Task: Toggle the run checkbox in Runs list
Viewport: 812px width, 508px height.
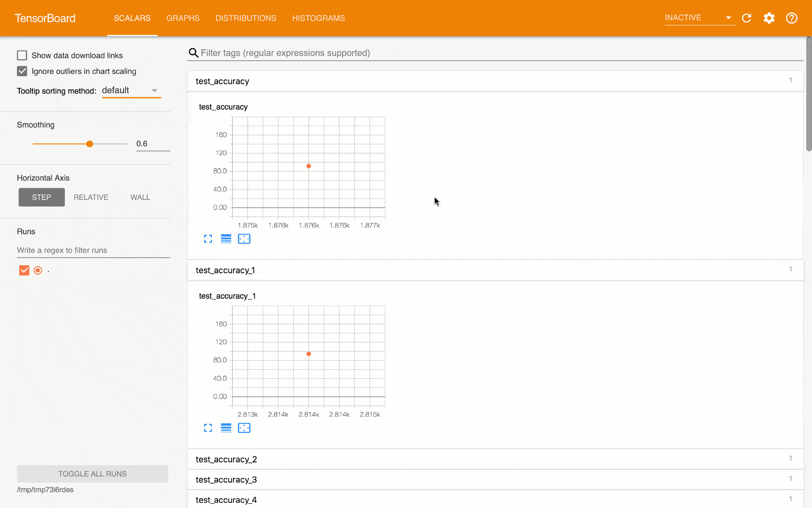Action: [x=24, y=270]
